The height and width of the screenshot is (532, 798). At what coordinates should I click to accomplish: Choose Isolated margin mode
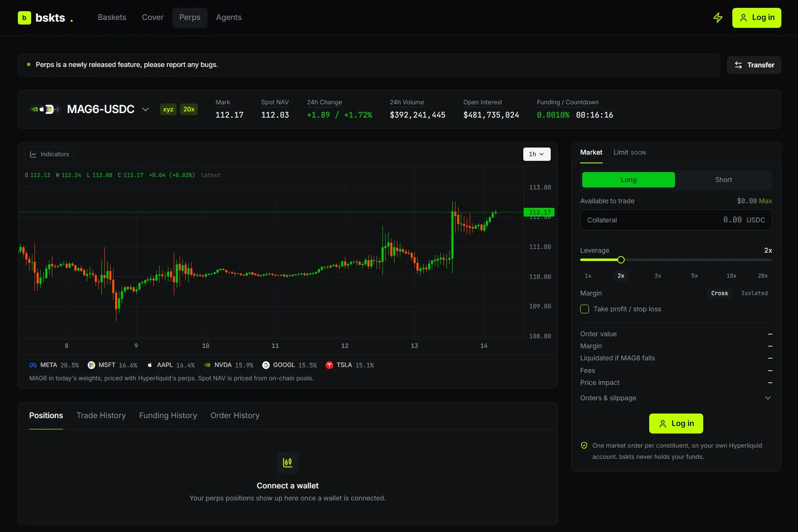click(754, 293)
